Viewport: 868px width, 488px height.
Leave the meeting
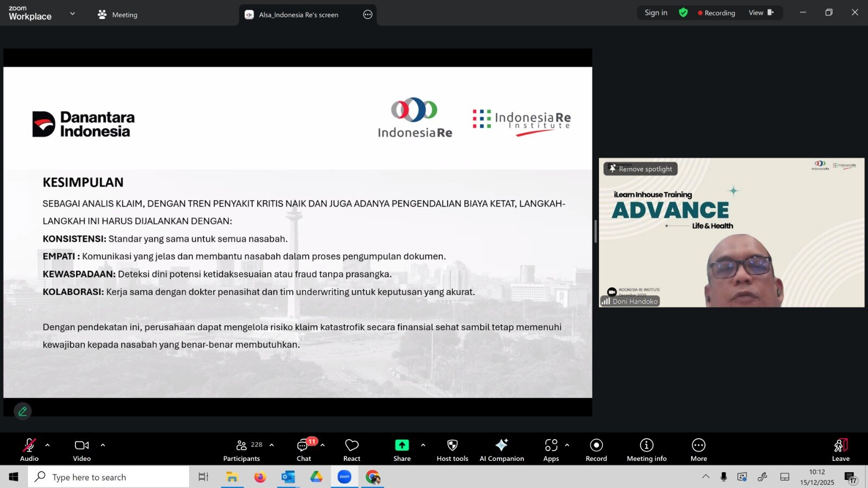[x=840, y=450]
